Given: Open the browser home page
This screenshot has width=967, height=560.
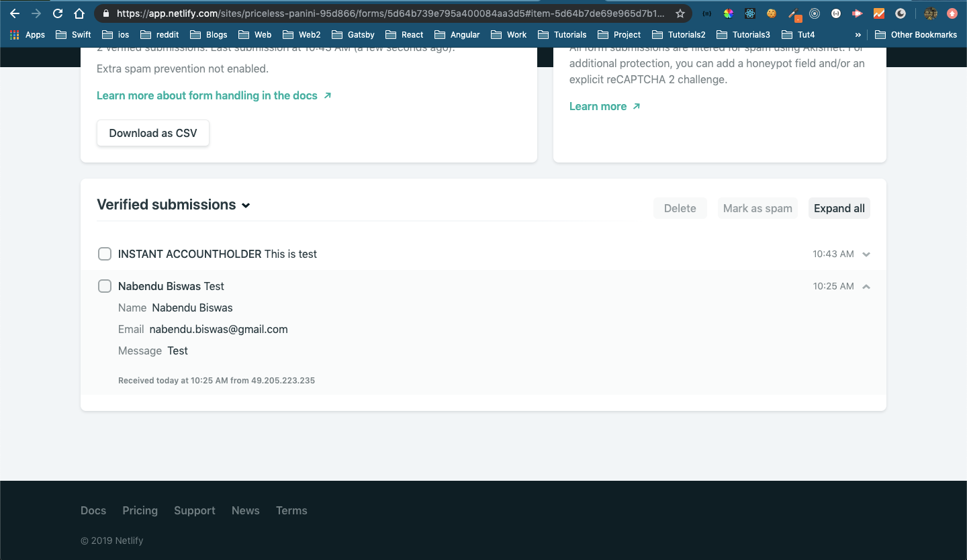Looking at the screenshot, I should click(79, 13).
